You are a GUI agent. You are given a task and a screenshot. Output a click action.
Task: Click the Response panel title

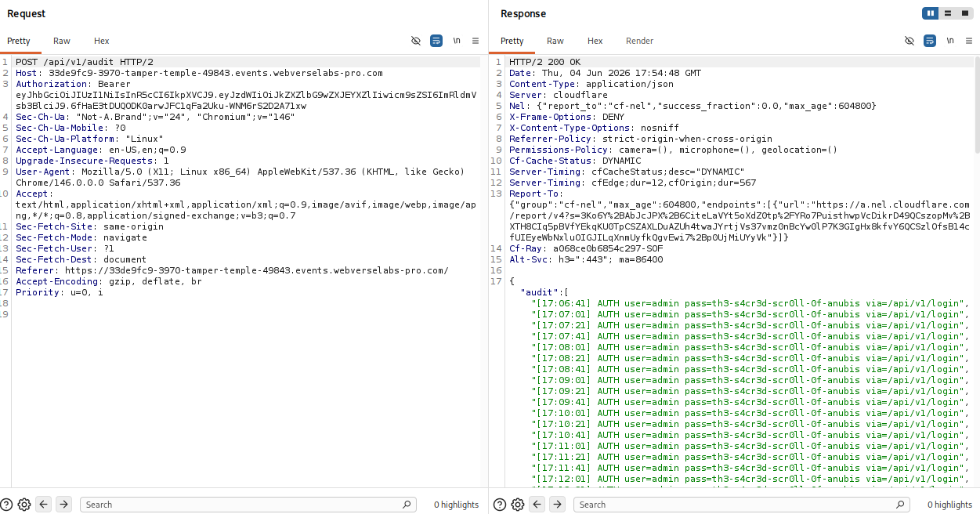click(523, 13)
